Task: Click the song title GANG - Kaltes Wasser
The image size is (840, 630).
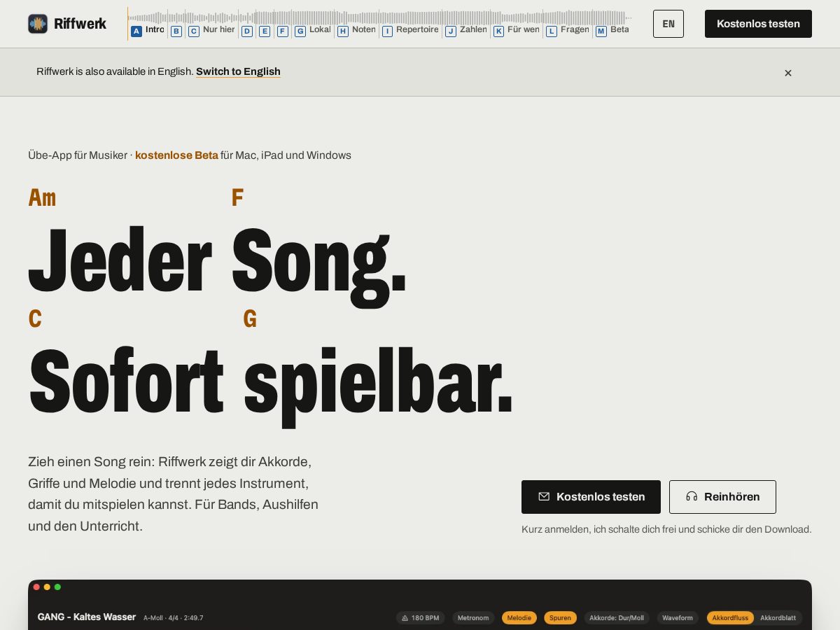Action: 87,617
